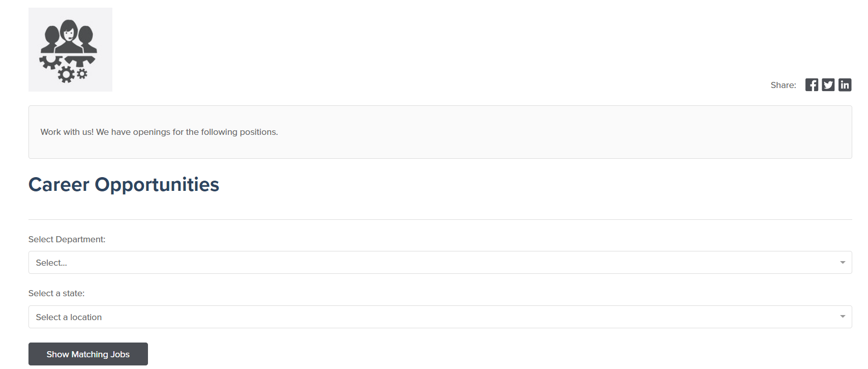Image resolution: width=868 pixels, height=369 pixels.
Task: Click the Career Opportunities heading
Action: coord(124,185)
